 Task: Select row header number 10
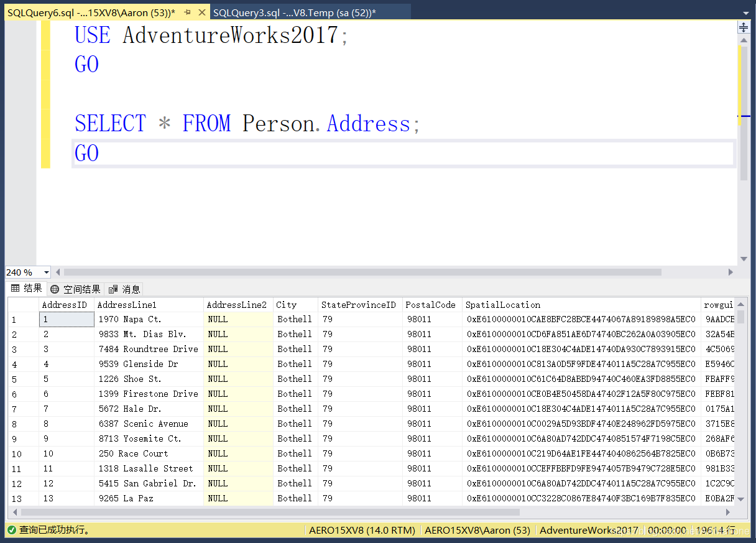[23, 454]
